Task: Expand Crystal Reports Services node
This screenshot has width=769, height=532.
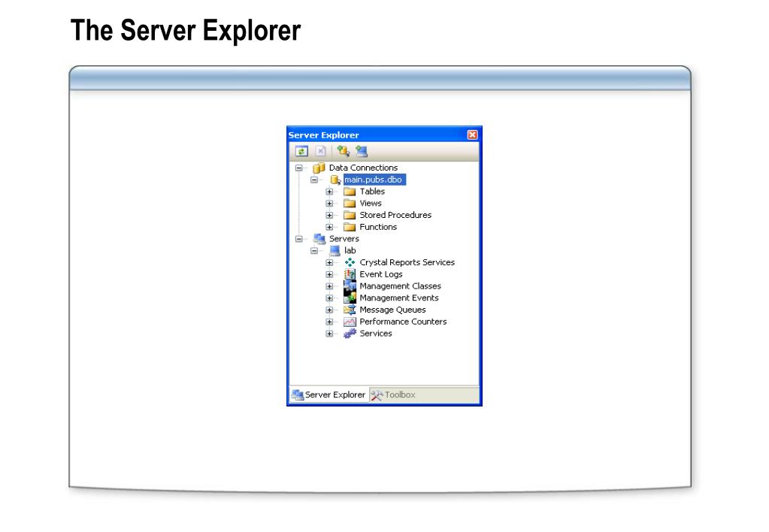Action: click(x=329, y=262)
